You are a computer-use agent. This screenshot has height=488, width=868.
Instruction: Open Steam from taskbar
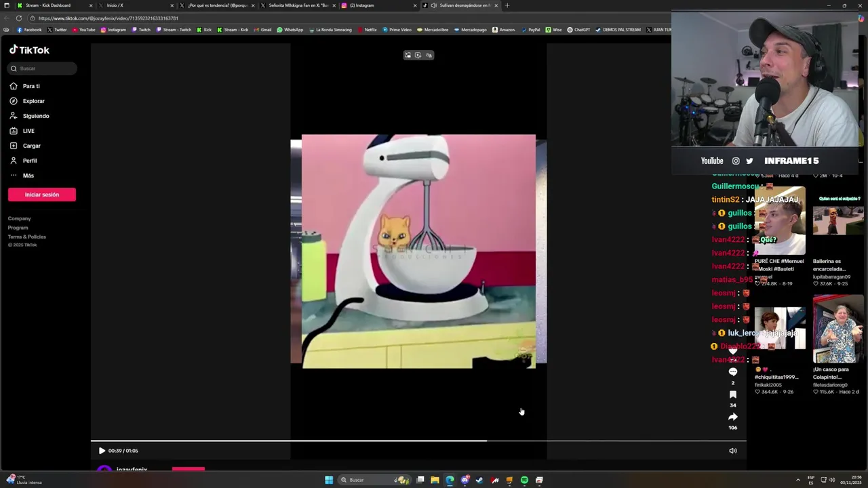click(x=479, y=480)
